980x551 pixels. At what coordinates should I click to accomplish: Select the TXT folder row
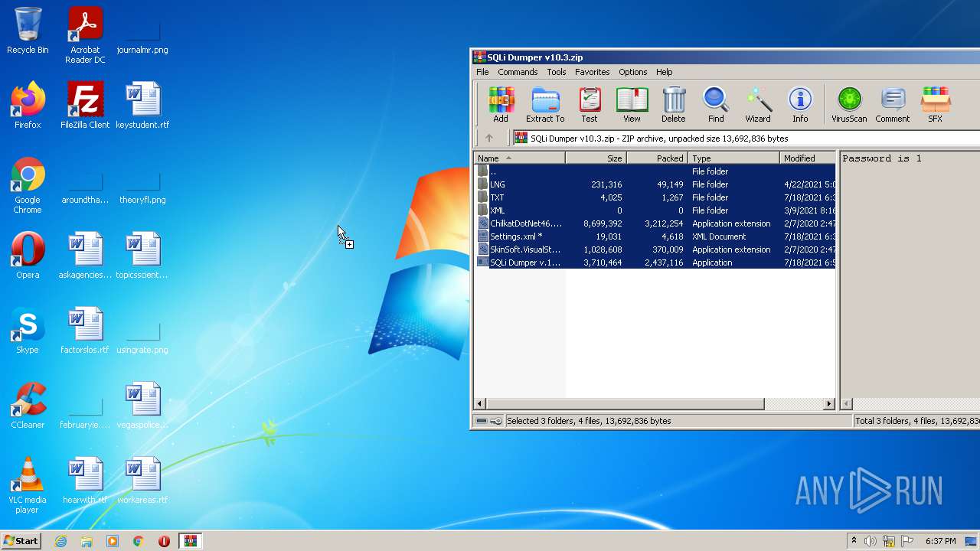click(x=655, y=197)
